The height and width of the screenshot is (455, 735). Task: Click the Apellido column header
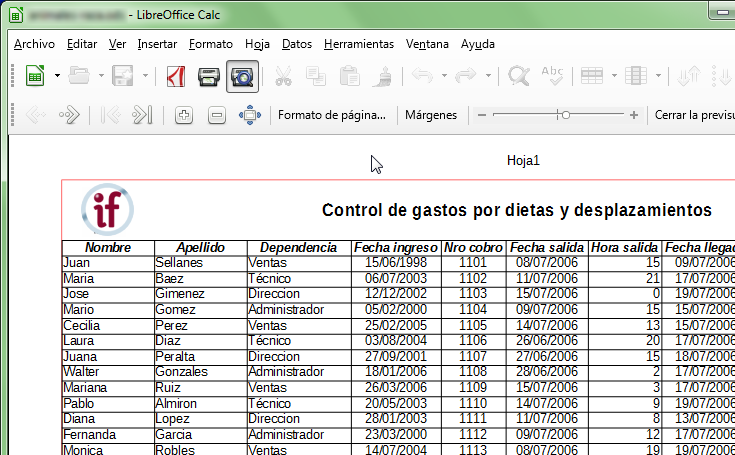tap(201, 247)
